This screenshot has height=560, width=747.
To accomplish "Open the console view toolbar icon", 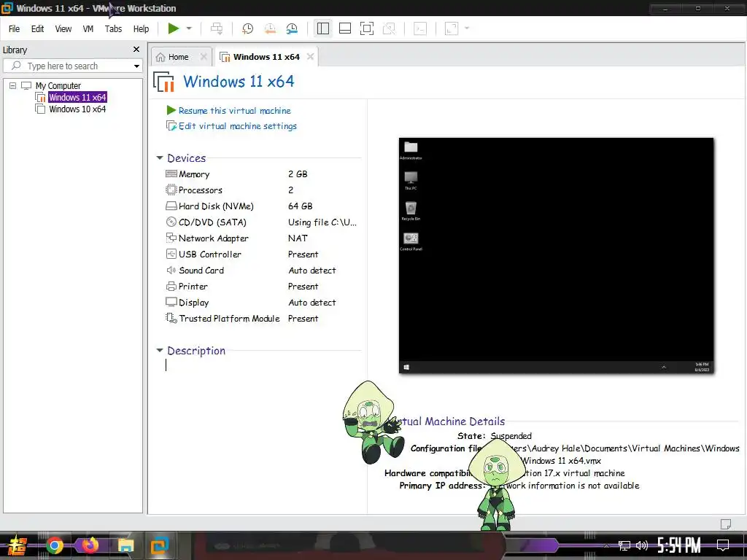I will tap(420, 28).
